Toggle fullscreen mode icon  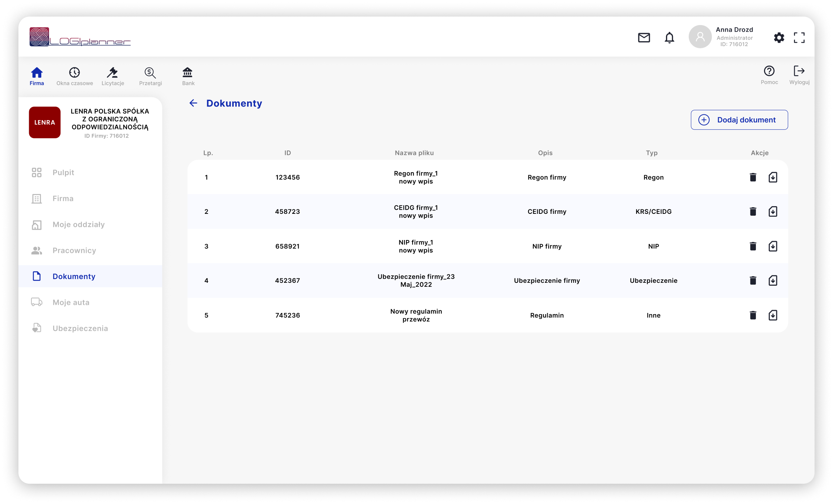tap(799, 38)
